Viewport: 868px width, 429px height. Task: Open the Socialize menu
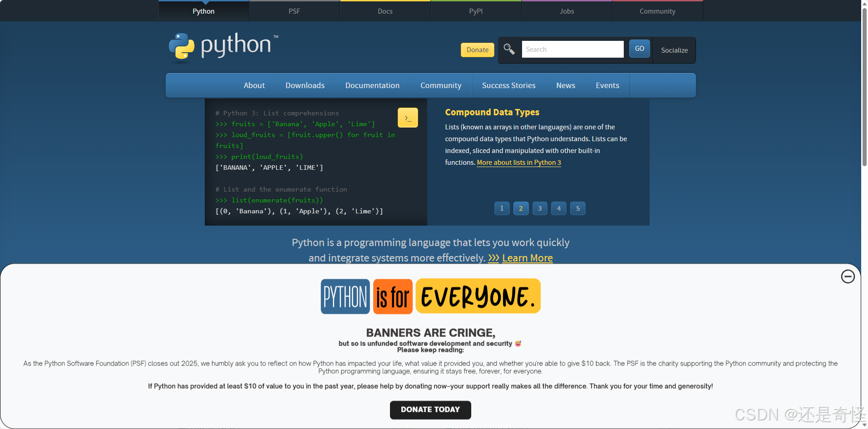pos(674,50)
